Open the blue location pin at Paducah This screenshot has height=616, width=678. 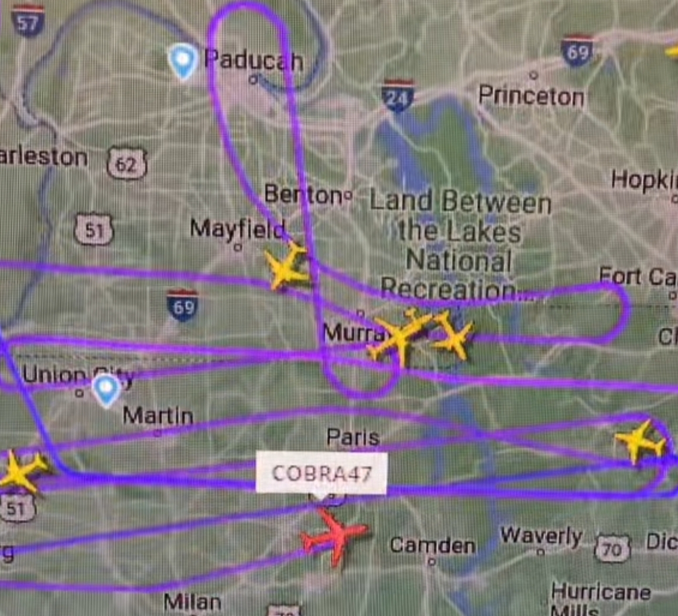[183, 61]
